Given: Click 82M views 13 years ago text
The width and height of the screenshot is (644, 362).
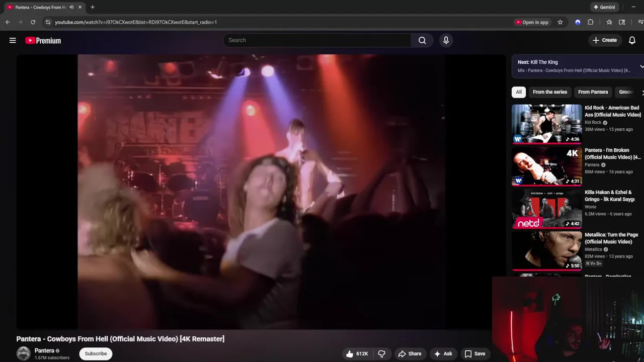Looking at the screenshot, I should (609, 256).
